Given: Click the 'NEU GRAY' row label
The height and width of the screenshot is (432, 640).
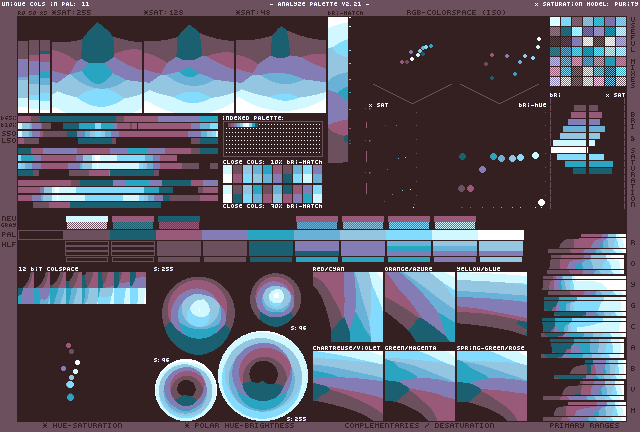Looking at the screenshot, I should click(x=9, y=222).
